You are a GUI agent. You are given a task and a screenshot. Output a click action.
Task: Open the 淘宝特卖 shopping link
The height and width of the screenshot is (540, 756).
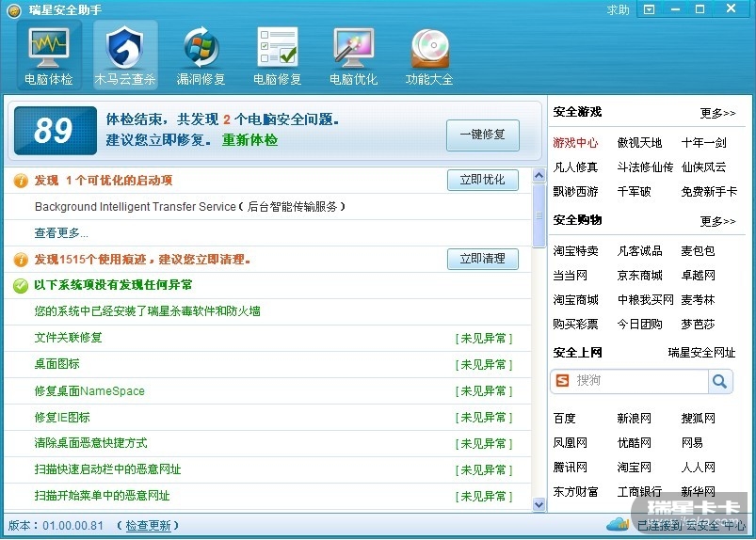[575, 251]
